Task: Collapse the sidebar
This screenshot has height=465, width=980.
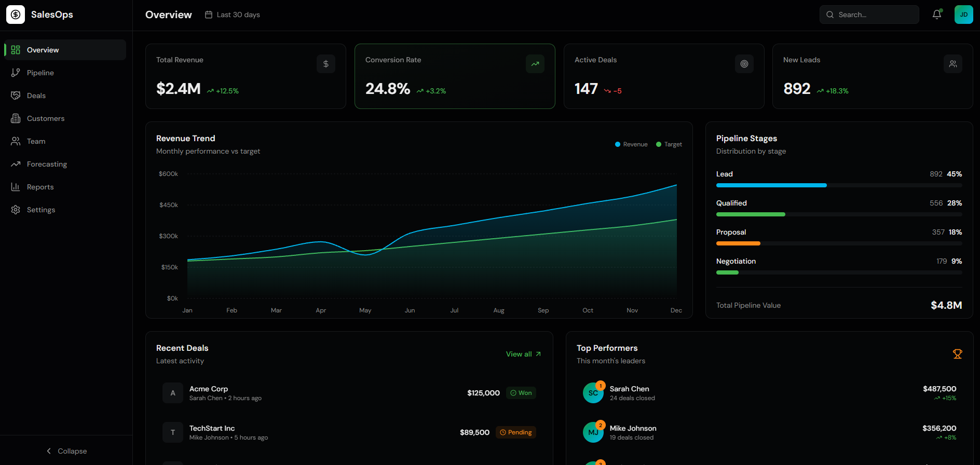Action: click(66, 451)
